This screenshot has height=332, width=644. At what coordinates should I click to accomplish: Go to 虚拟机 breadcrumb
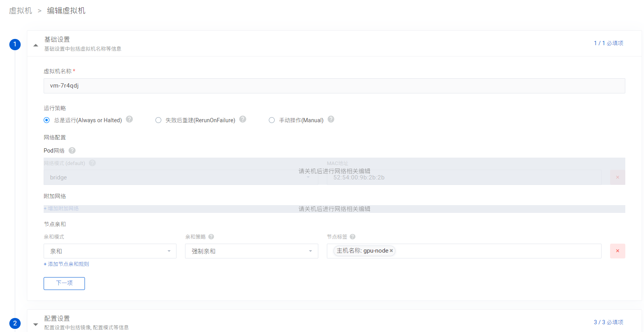(x=21, y=11)
